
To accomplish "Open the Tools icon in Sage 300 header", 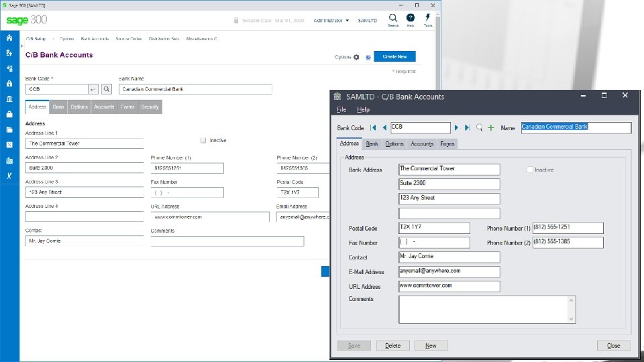I will pyautogui.click(x=427, y=19).
